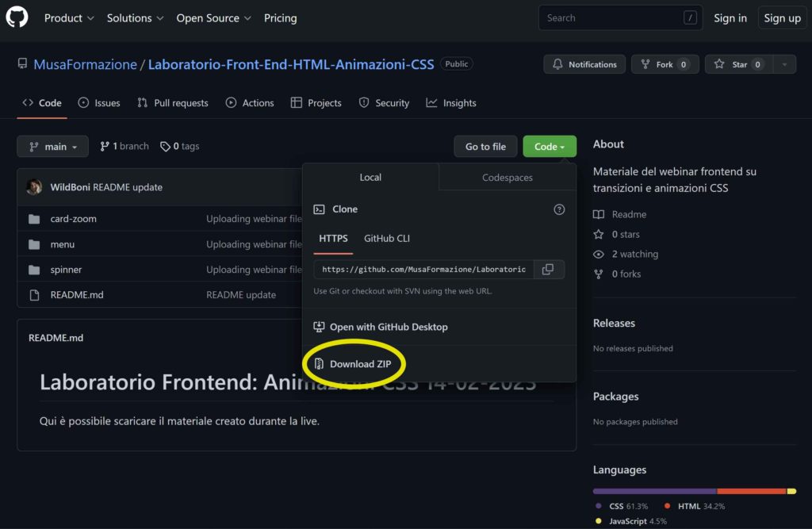Select the GitHub CLI clone option
Screen dimensions: 812x529
click(x=387, y=239)
